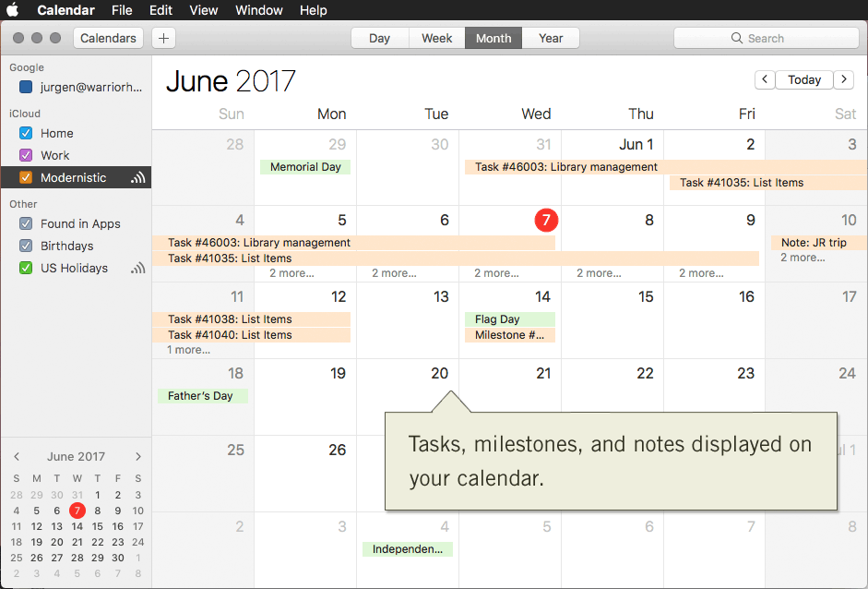Open the Apple menu
The width and height of the screenshot is (868, 589).
click(12, 10)
